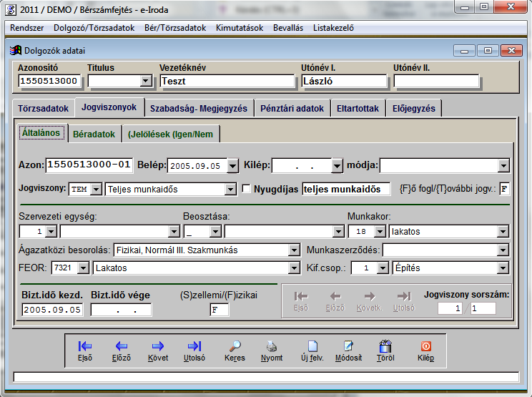The image size is (532, 397).
Task: Switch to the Pénztári adatok tab
Action: click(292, 109)
